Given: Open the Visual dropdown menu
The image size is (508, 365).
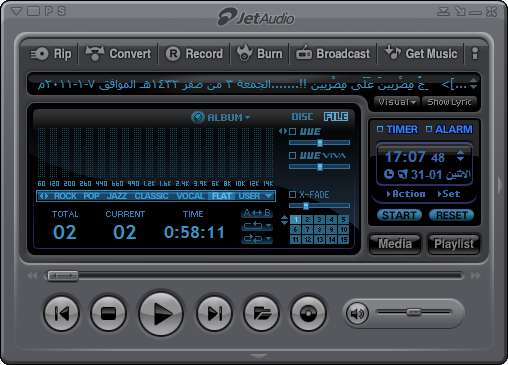Looking at the screenshot, I should coord(397,102).
